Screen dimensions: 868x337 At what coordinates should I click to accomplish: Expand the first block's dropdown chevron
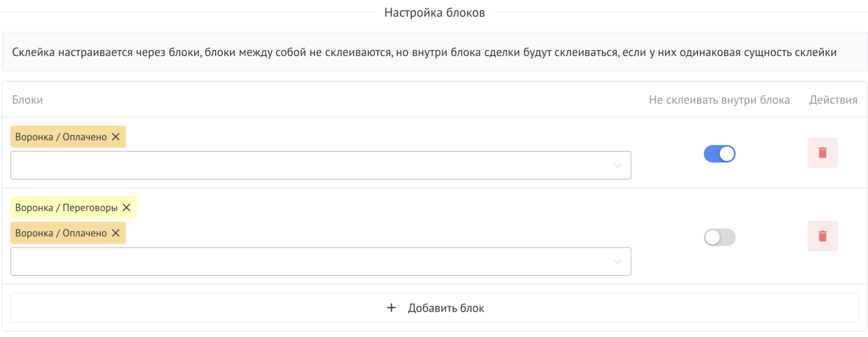click(617, 165)
